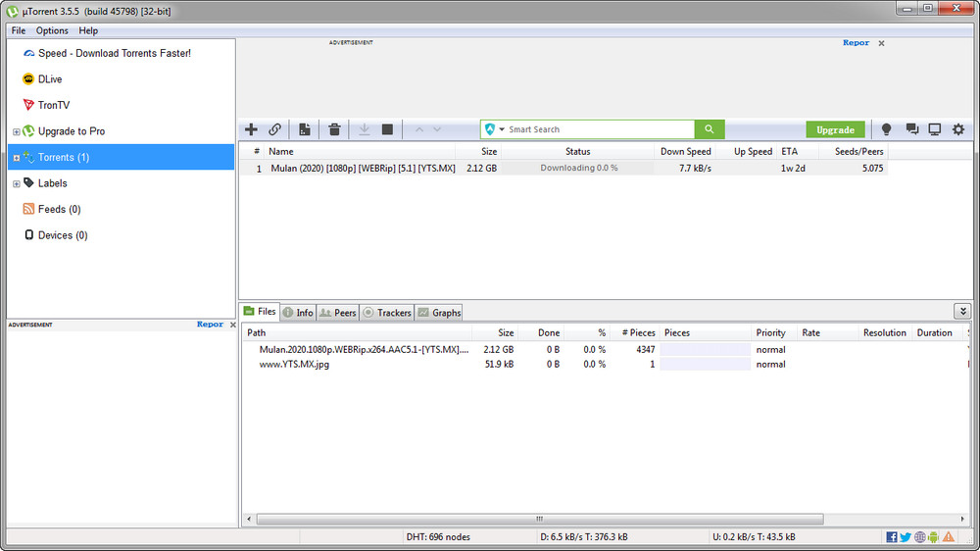The width and height of the screenshot is (980, 551).
Task: Sort torrents by Down Speed column
Action: [x=685, y=151]
